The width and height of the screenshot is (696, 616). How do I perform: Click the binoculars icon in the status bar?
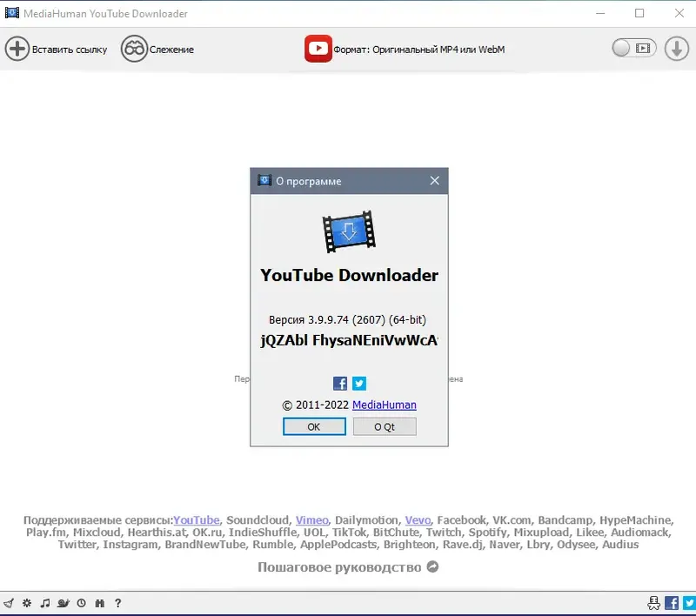coord(99,603)
